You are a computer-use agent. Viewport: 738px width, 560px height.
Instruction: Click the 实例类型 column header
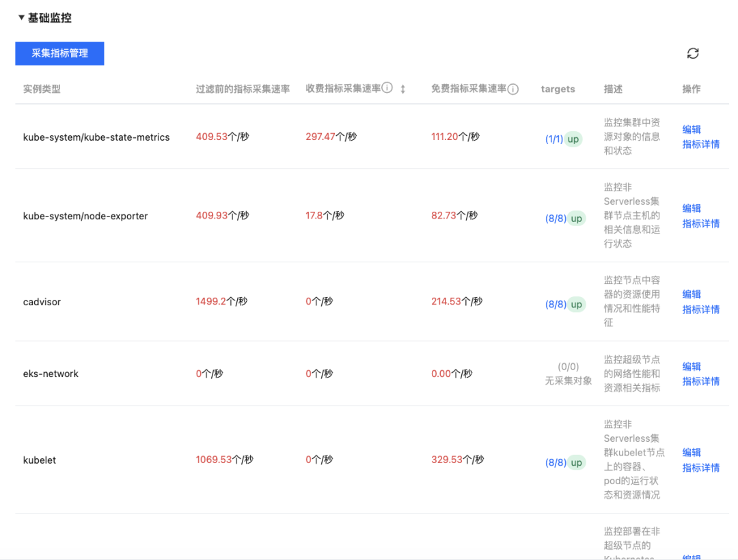pos(42,89)
